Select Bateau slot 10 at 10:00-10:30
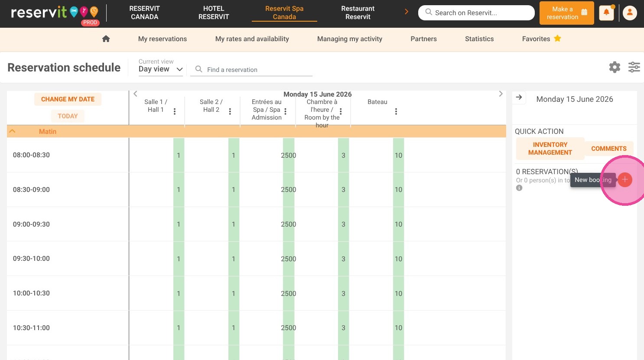Screen dimensions: 644x360 pyautogui.click(x=398, y=293)
